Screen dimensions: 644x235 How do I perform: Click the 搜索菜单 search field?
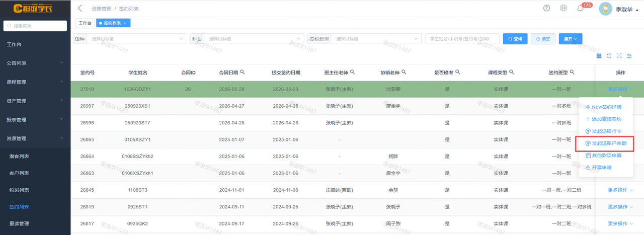[x=35, y=26]
